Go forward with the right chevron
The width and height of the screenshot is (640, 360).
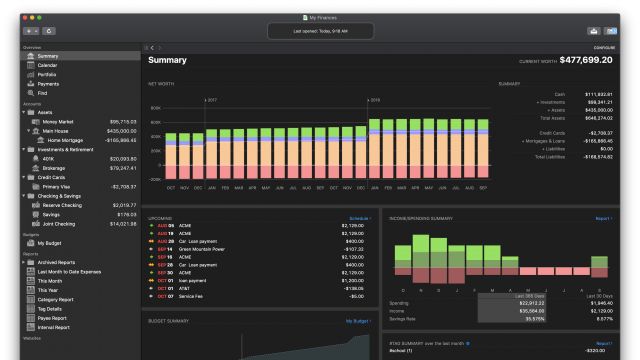(160, 48)
